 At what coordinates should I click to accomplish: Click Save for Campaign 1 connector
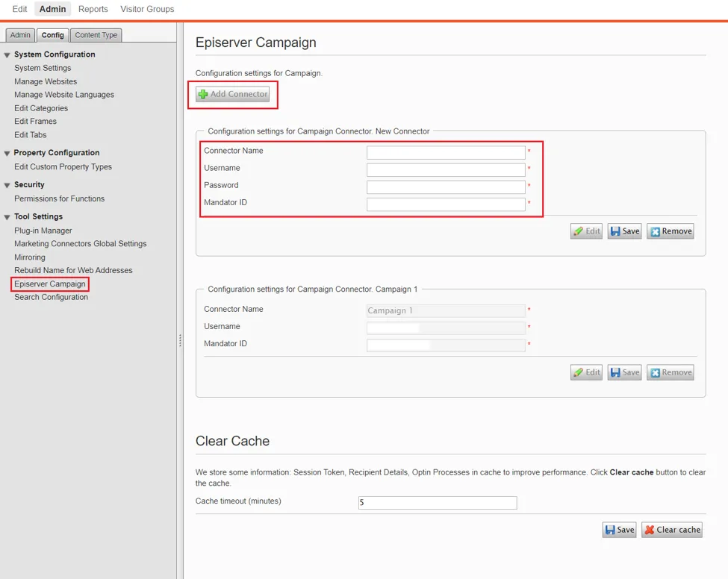(624, 372)
